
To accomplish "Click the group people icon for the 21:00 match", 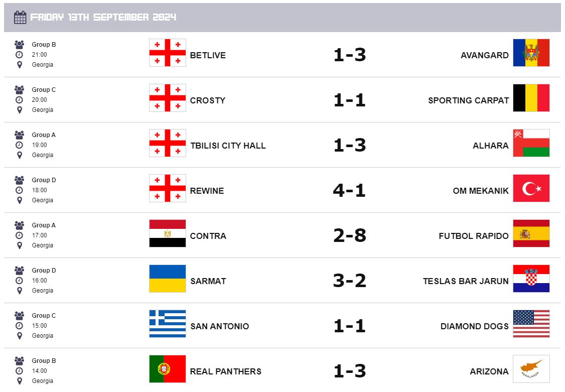I will pos(20,44).
